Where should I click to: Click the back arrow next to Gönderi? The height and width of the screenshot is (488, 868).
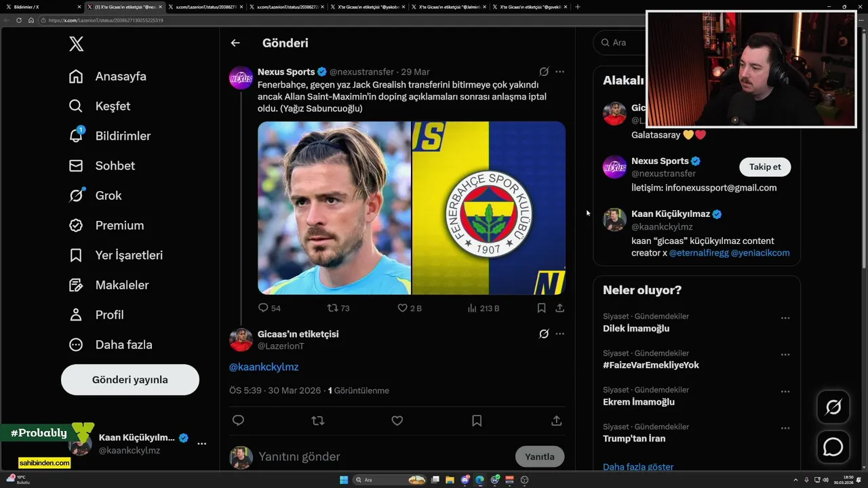[x=235, y=43]
